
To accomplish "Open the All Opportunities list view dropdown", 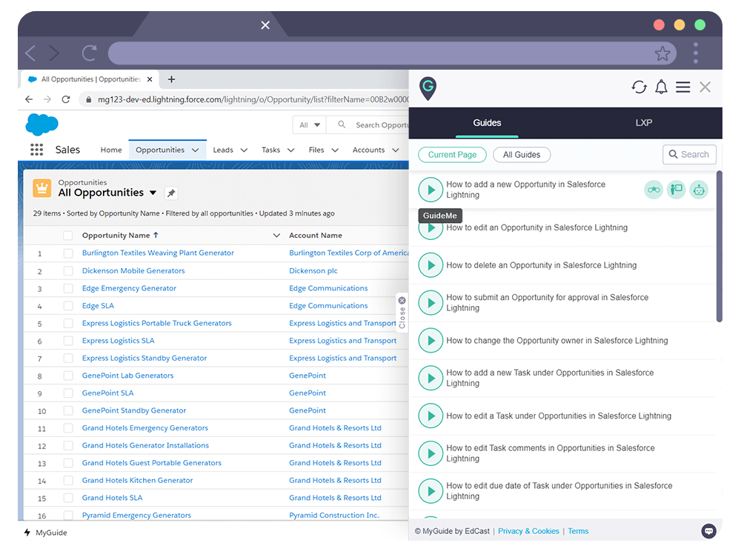I will pyautogui.click(x=153, y=193).
